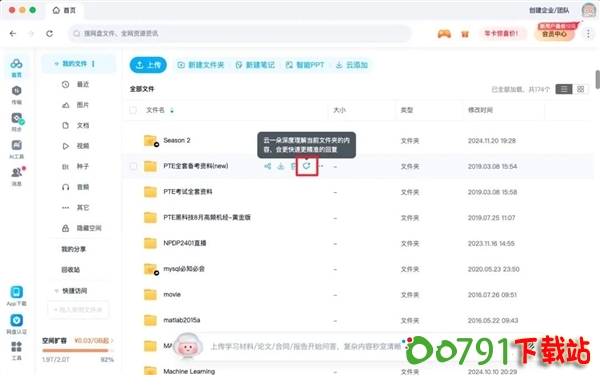
Task: Click the gift box icon in top bar
Action: click(465, 34)
